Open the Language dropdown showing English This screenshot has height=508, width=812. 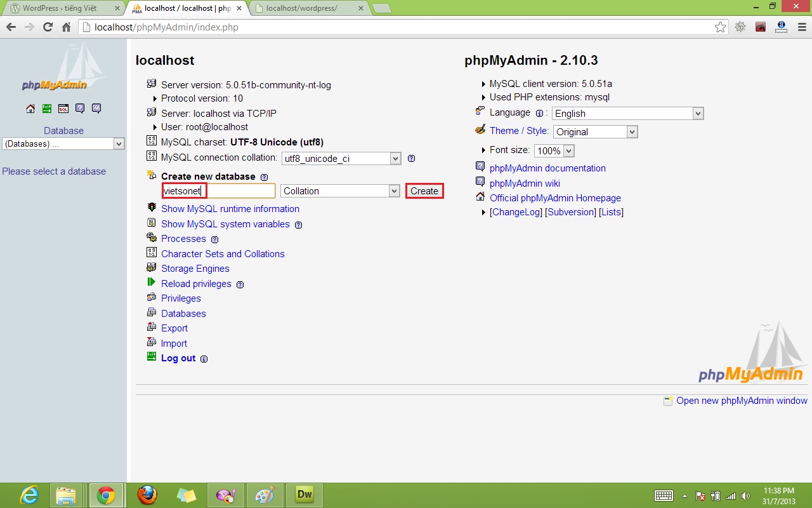tap(628, 114)
